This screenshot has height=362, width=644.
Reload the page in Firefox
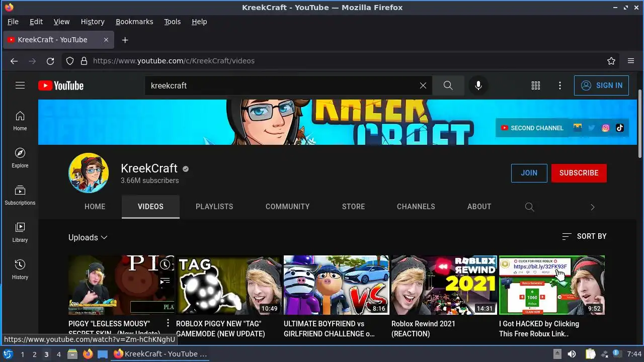click(50, 61)
